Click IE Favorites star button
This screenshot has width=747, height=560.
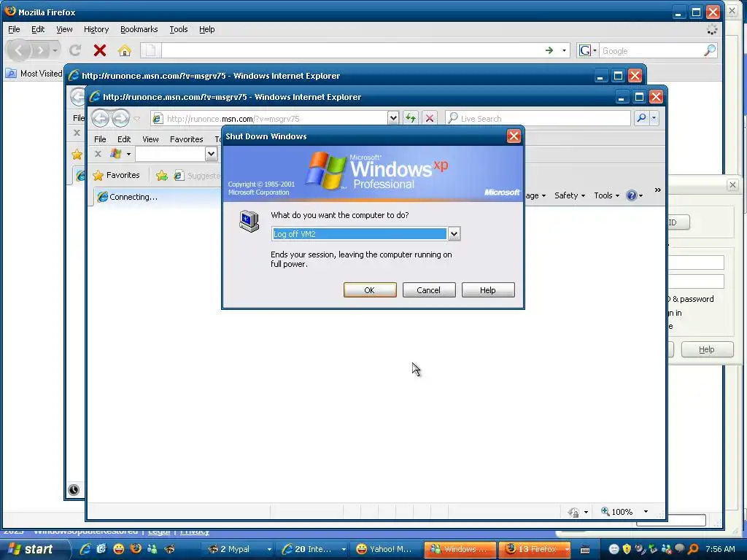coord(117,175)
